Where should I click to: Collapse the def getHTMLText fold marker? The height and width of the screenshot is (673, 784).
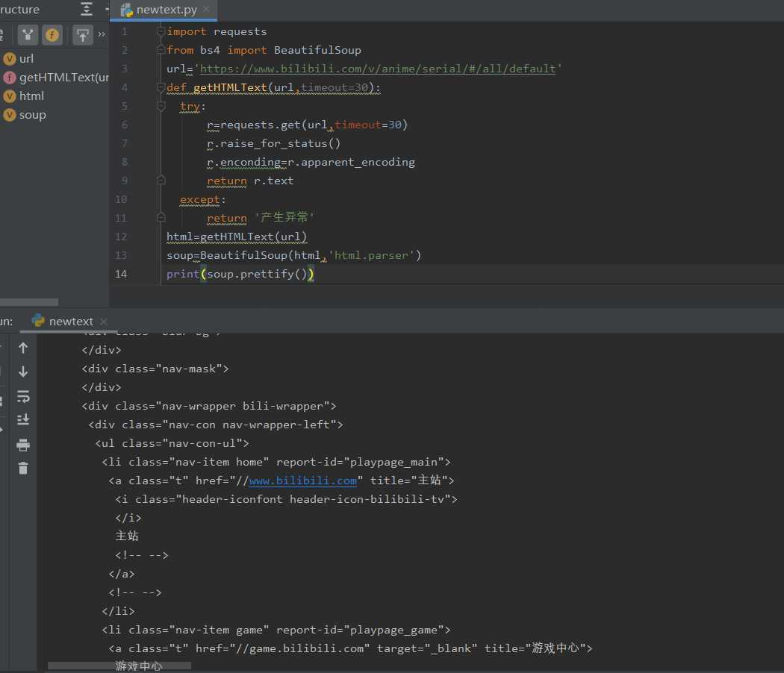161,87
